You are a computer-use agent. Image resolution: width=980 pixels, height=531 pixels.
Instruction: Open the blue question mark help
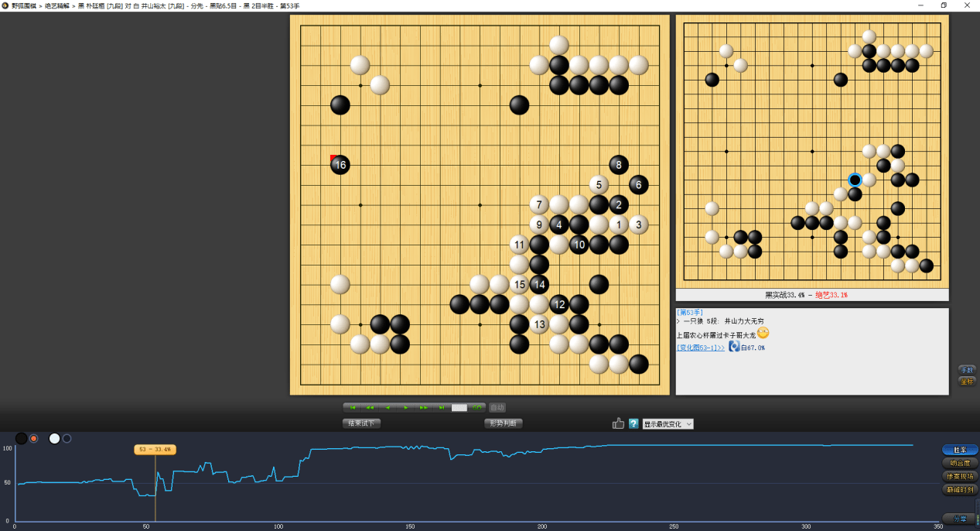(633, 423)
